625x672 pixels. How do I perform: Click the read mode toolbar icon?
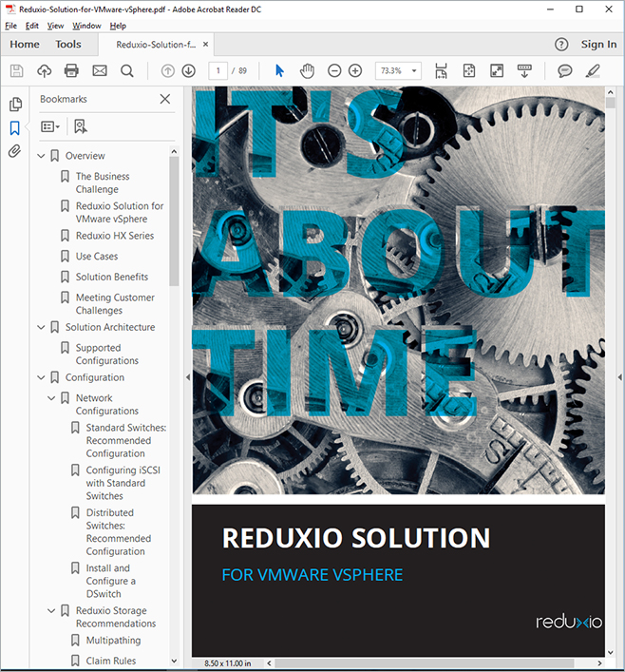pyautogui.click(x=524, y=70)
